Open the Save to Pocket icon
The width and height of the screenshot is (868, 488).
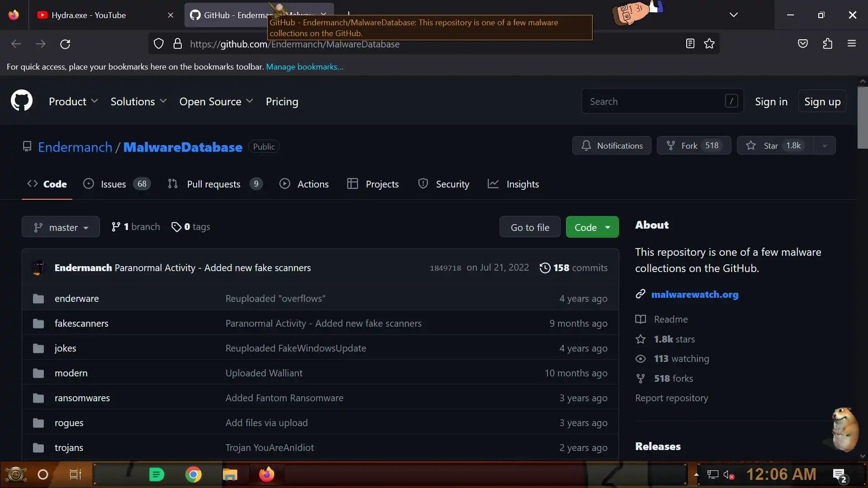(803, 44)
